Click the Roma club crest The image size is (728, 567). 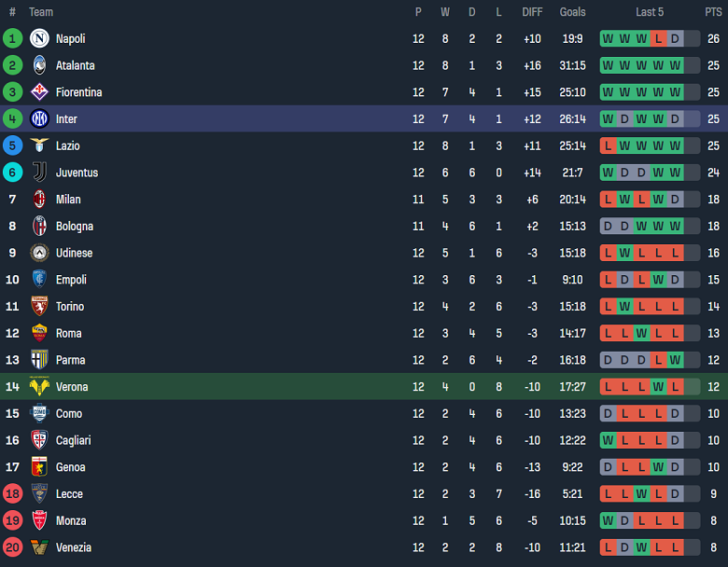[x=39, y=333]
